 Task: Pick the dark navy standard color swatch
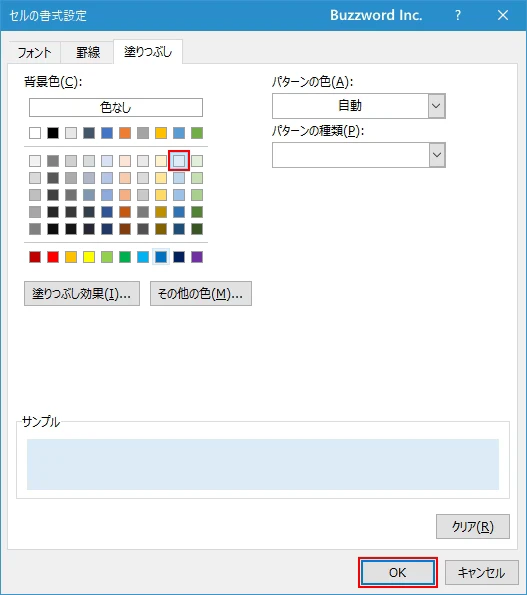tap(179, 257)
